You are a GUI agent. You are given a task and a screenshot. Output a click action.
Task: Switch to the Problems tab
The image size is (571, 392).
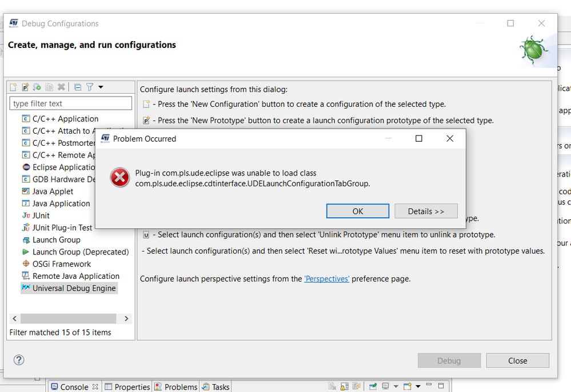coord(176,387)
